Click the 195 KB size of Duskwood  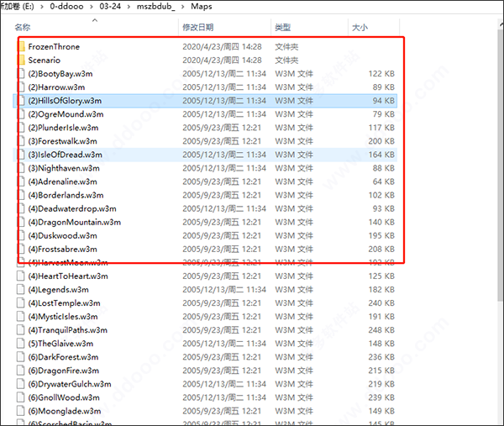click(381, 235)
